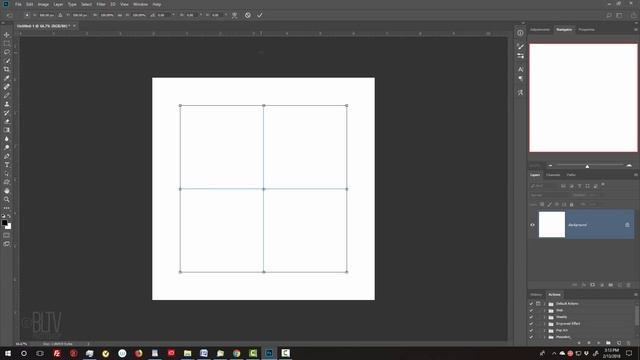
Task: Toggle layer filtering switch
Action: [x=603, y=185]
